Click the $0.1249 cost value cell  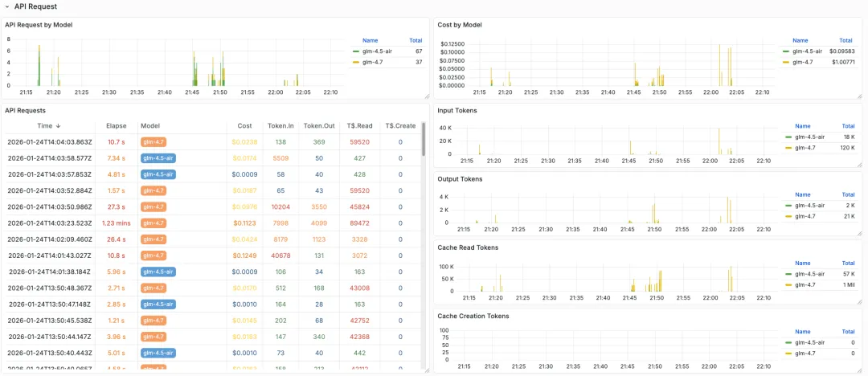click(244, 255)
